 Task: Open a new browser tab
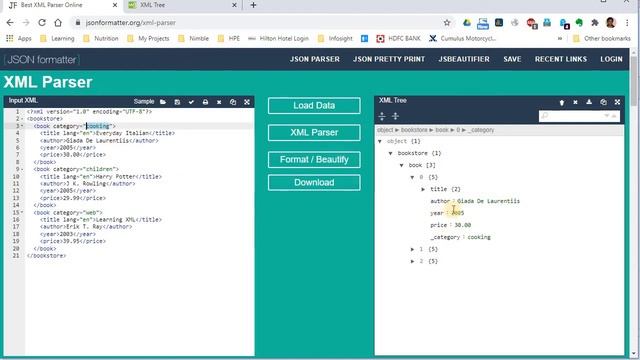pyautogui.click(x=253, y=5)
